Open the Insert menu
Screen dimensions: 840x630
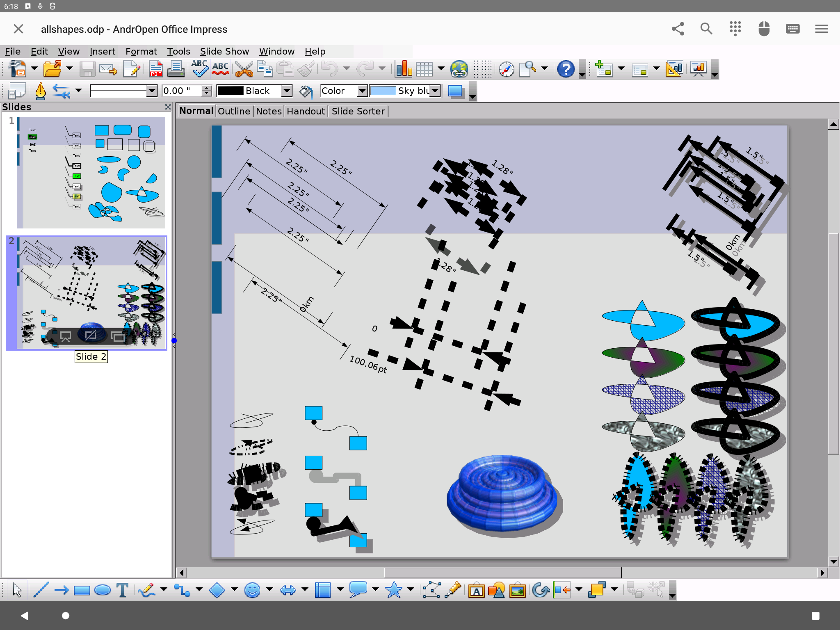(103, 51)
